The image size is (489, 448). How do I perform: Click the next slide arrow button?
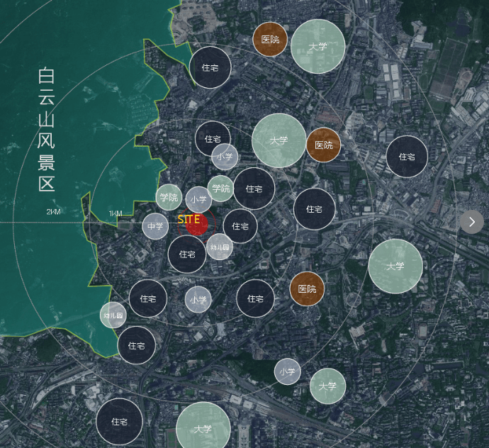pos(471,222)
